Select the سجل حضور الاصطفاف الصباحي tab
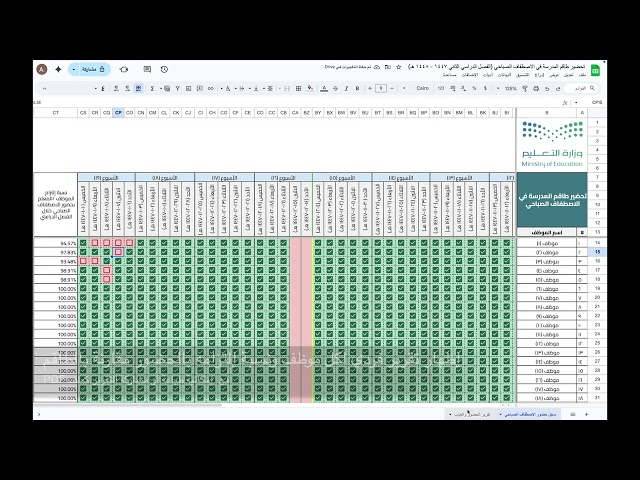The image size is (640, 480). (528, 414)
